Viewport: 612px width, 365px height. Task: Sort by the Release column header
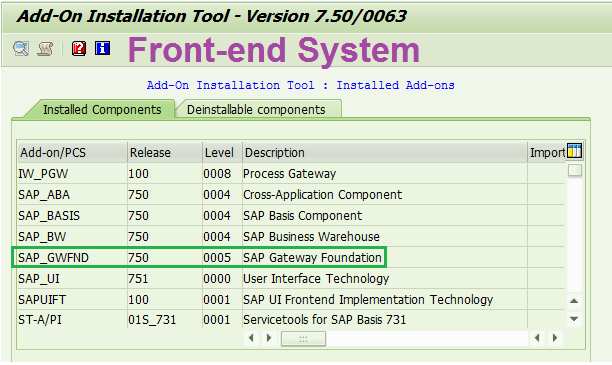tap(165, 153)
